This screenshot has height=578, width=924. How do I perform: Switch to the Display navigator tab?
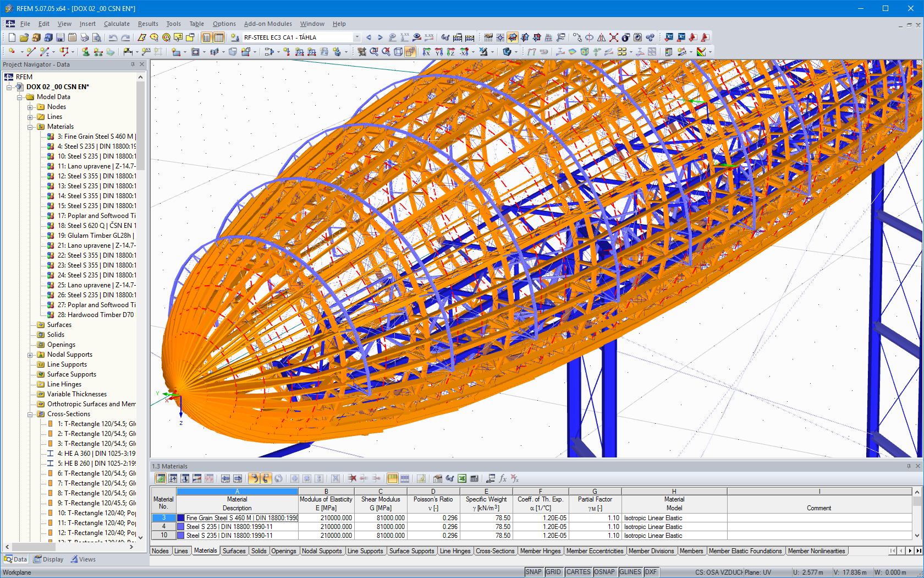pos(48,559)
